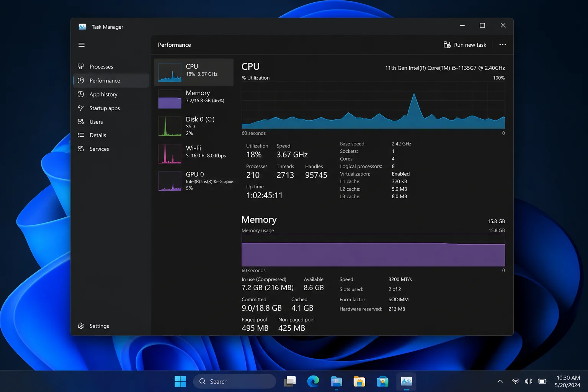588x392 pixels.
Task: Click the Cached 4.1 GB value
Action: click(x=302, y=308)
